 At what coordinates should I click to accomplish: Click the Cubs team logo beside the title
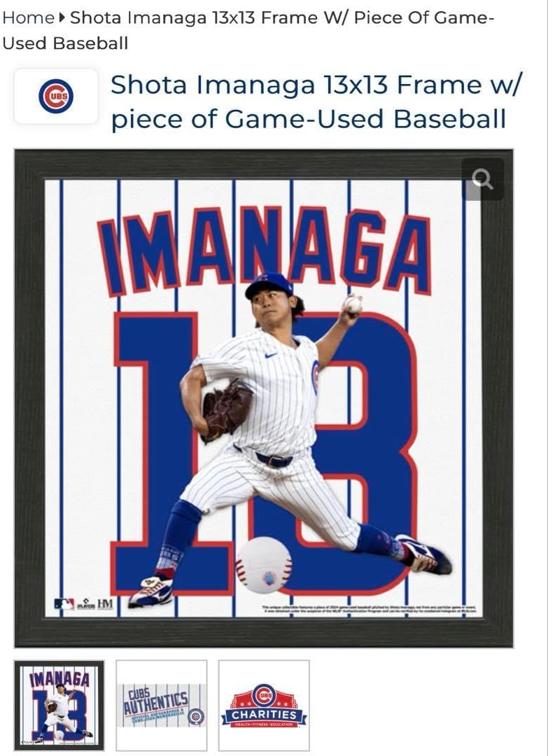coord(56,97)
